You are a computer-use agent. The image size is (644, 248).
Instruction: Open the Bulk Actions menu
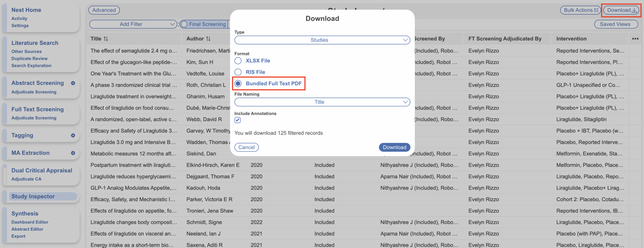pyautogui.click(x=580, y=10)
